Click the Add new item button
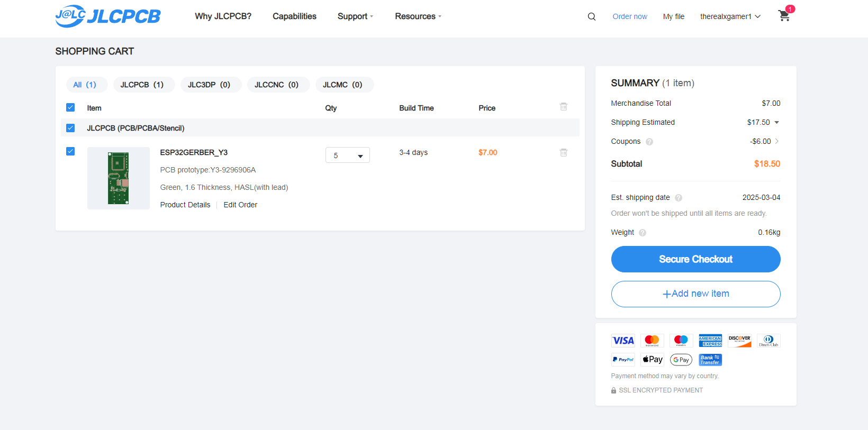This screenshot has height=430, width=868. click(x=695, y=294)
